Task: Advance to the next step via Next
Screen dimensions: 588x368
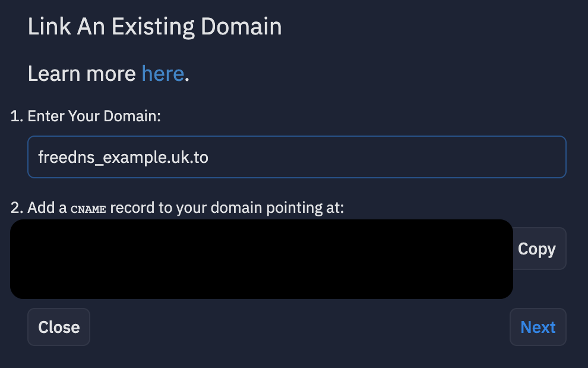Action: [x=538, y=327]
